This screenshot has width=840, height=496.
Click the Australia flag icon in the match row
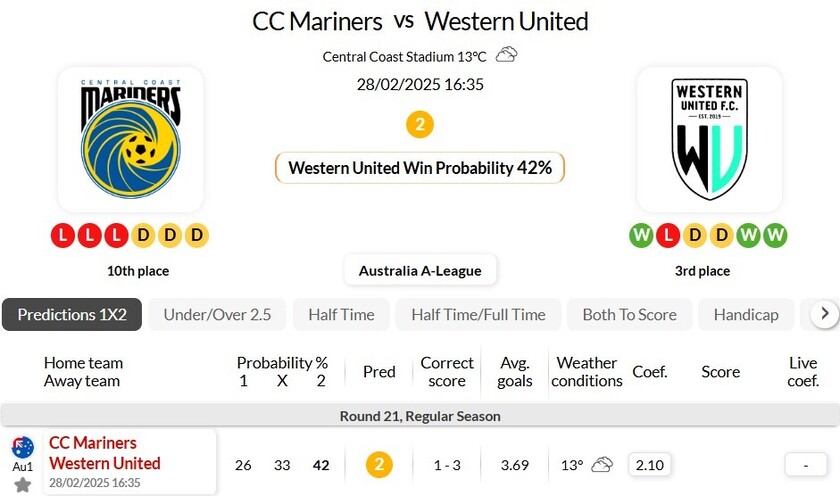coord(22,447)
